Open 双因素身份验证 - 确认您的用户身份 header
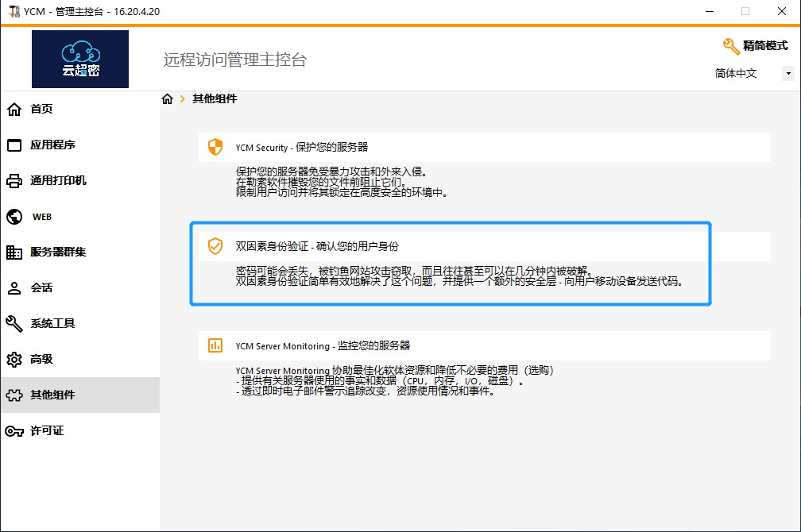801x532 pixels. (484, 246)
